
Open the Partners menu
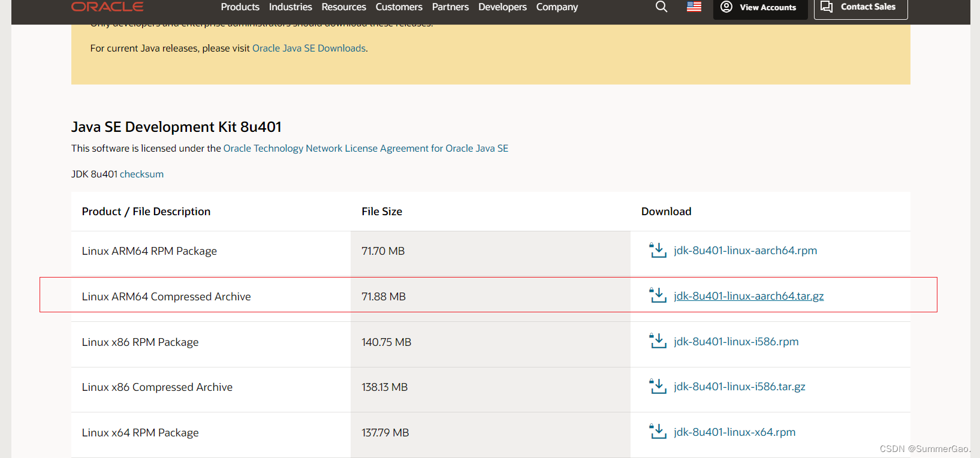click(x=450, y=7)
